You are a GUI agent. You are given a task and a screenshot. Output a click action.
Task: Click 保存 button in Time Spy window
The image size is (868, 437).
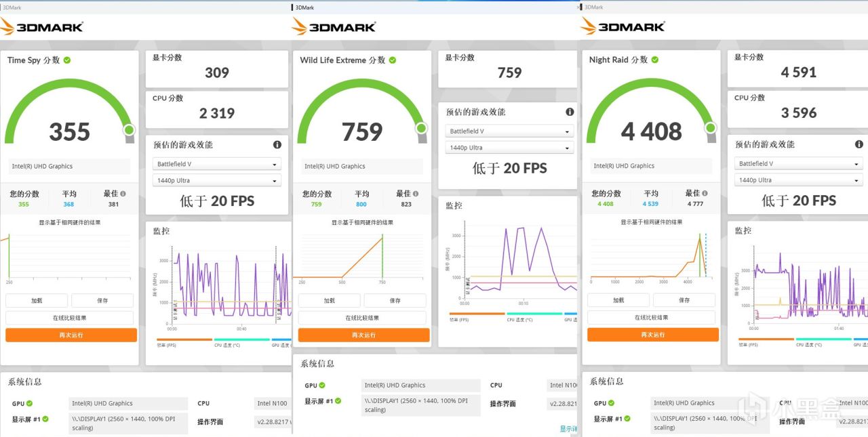[102, 300]
